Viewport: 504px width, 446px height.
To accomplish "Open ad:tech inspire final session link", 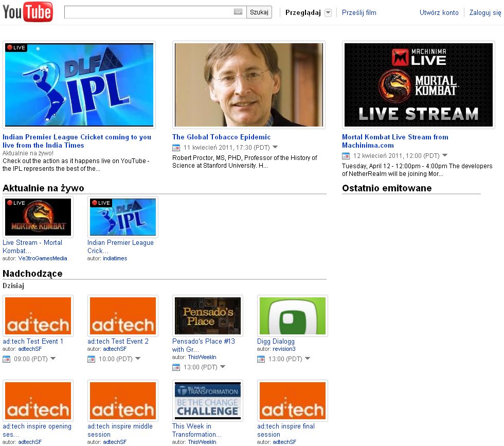I will pyautogui.click(x=286, y=430).
